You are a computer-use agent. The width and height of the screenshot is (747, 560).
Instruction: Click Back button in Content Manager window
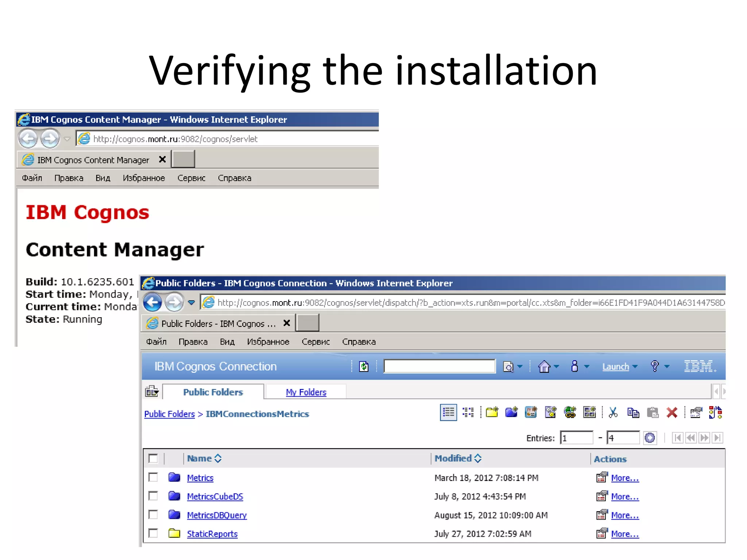(28, 139)
